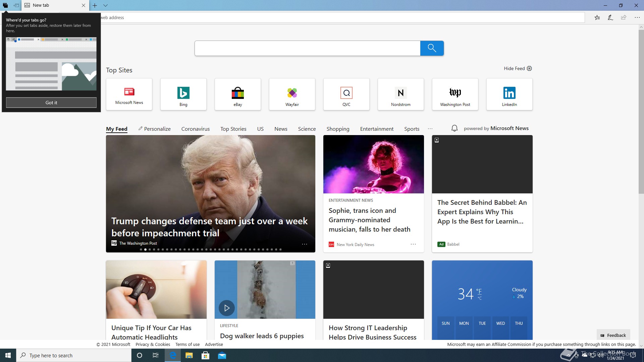This screenshot has height=362, width=644.
Task: Show tab previews chevron
Action: pos(105,5)
